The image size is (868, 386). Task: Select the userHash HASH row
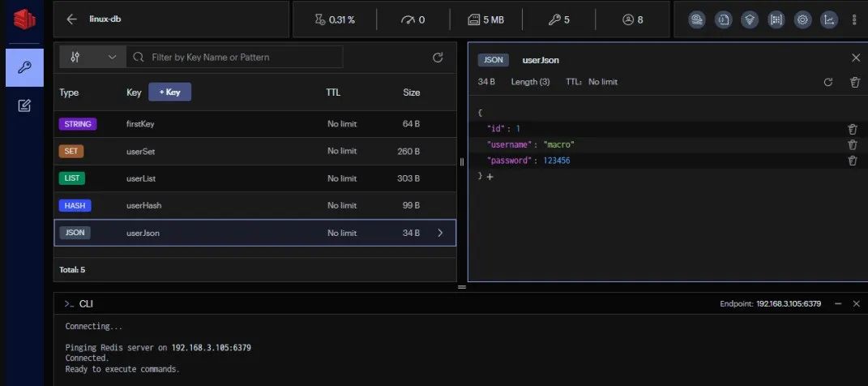tap(254, 205)
